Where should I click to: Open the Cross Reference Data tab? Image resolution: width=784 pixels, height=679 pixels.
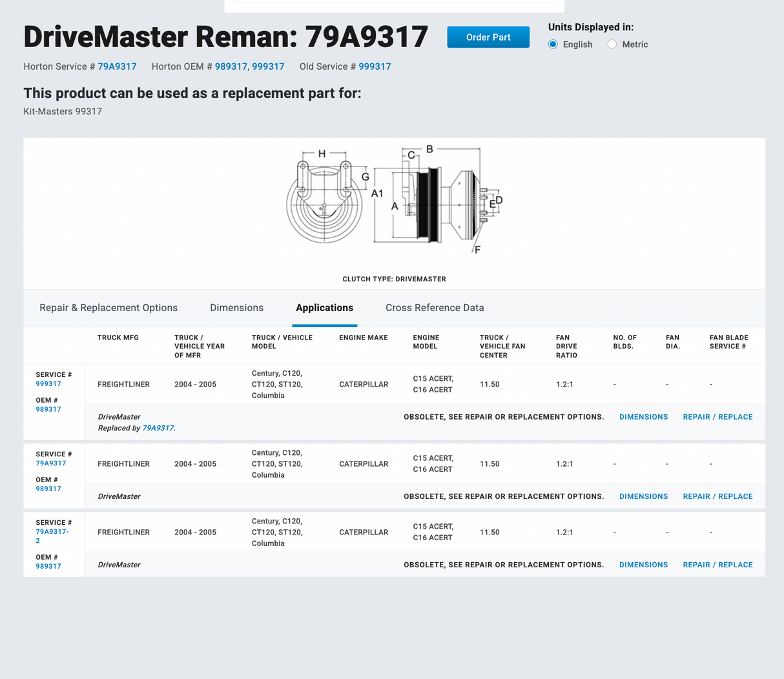[435, 308]
